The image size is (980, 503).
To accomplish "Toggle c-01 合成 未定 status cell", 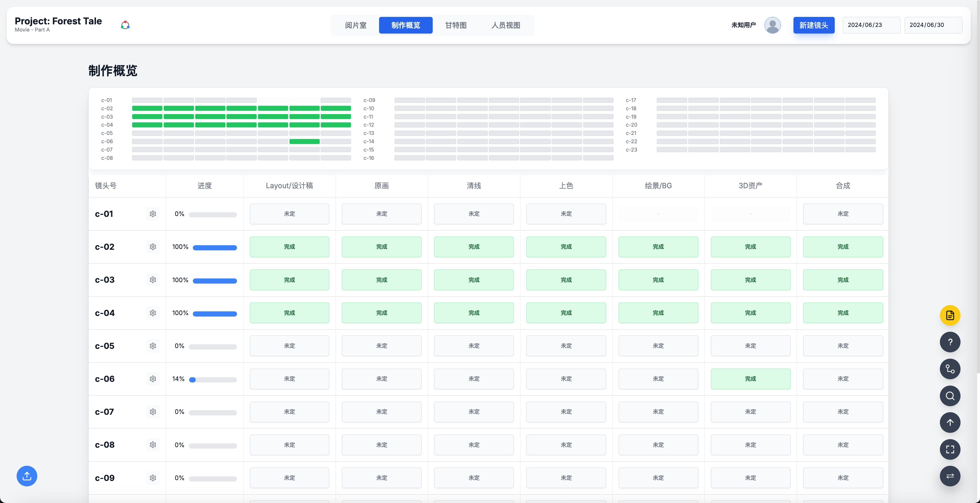I will click(843, 214).
